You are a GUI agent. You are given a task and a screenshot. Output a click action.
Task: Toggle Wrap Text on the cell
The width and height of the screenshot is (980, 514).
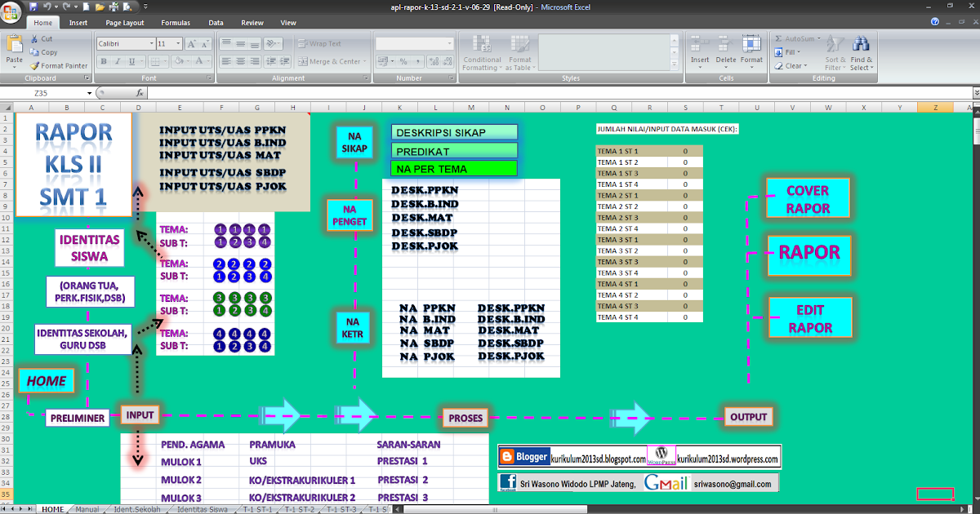[319, 43]
